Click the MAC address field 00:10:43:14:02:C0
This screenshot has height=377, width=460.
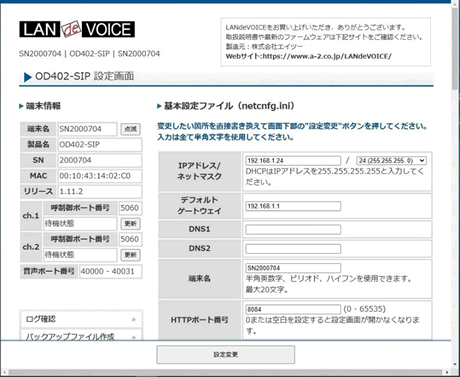click(100, 176)
